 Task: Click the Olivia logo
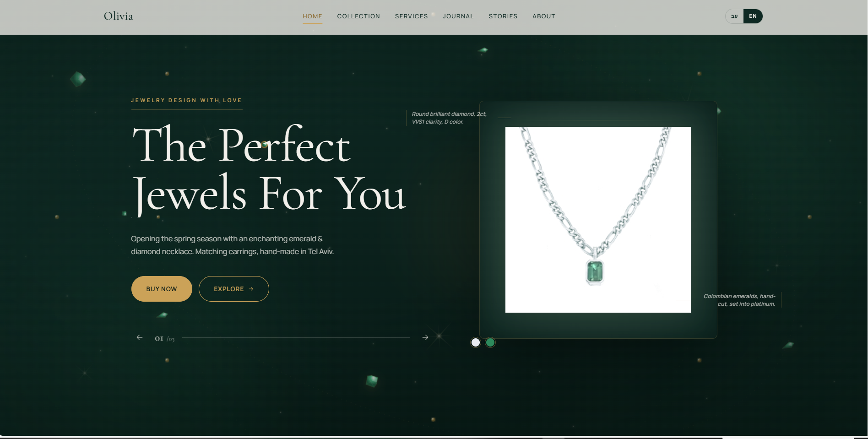[x=119, y=16]
